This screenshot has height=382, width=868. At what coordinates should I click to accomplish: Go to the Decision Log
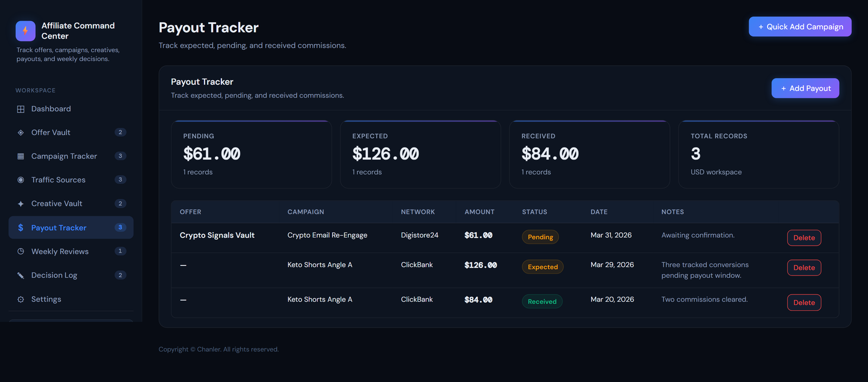(71, 275)
